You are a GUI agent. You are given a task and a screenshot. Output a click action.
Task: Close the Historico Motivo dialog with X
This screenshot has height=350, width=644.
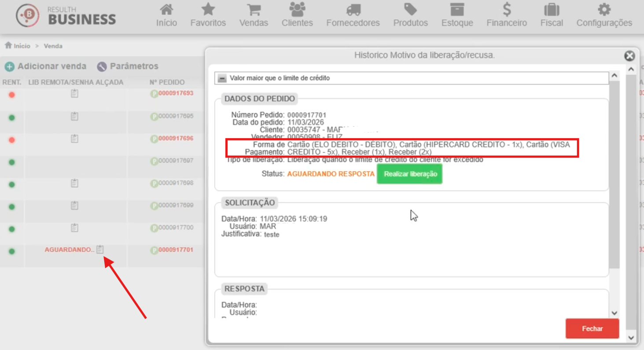[629, 56]
